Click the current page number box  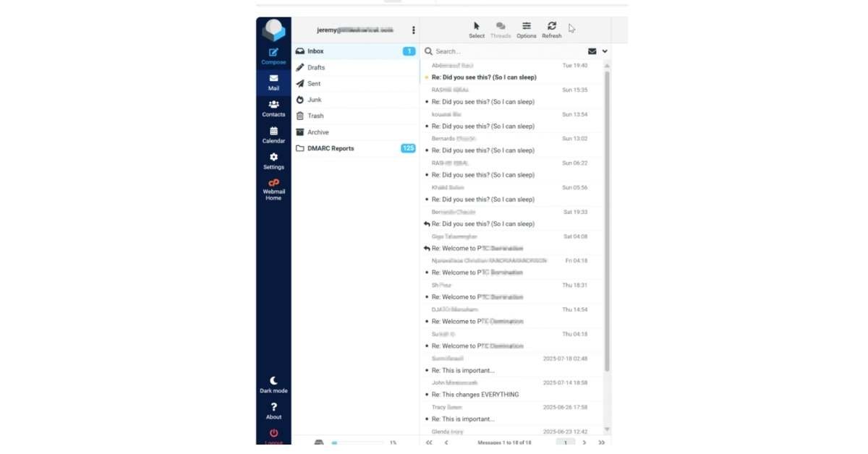566,442
